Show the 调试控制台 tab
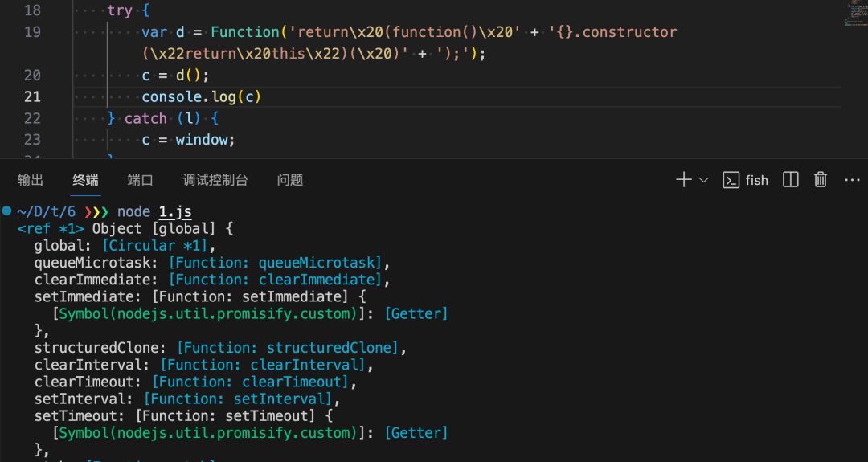 (x=215, y=180)
